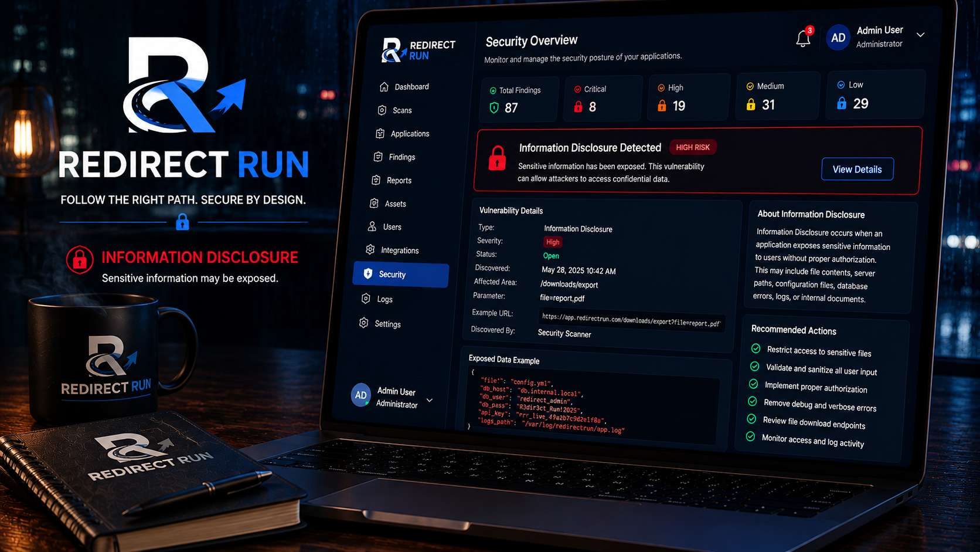
Task: Click the Users person icon
Action: (x=372, y=226)
